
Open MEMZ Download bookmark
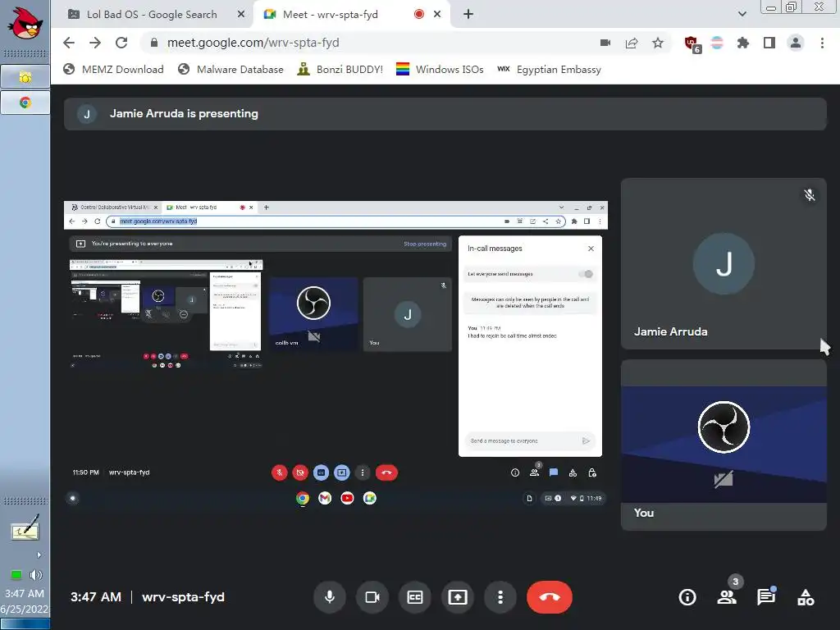(113, 69)
